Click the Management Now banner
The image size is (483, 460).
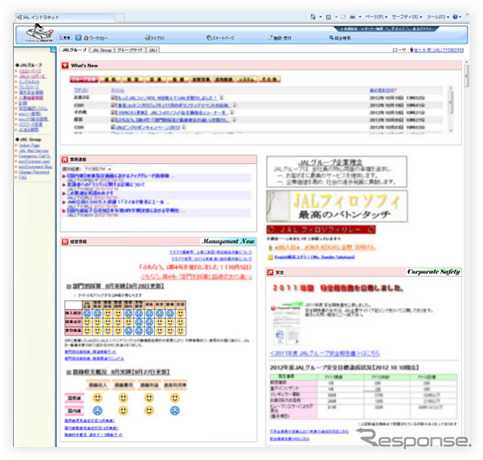(x=229, y=241)
